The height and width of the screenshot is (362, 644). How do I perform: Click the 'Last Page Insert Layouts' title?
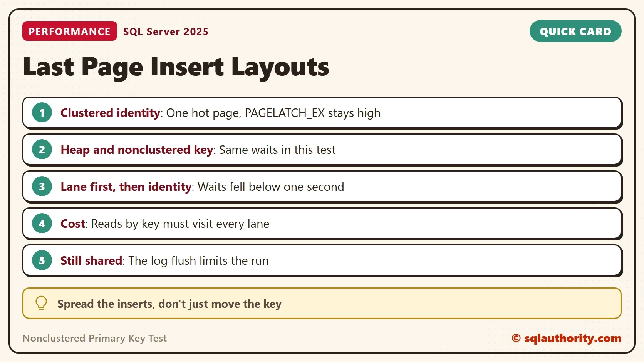click(176, 67)
